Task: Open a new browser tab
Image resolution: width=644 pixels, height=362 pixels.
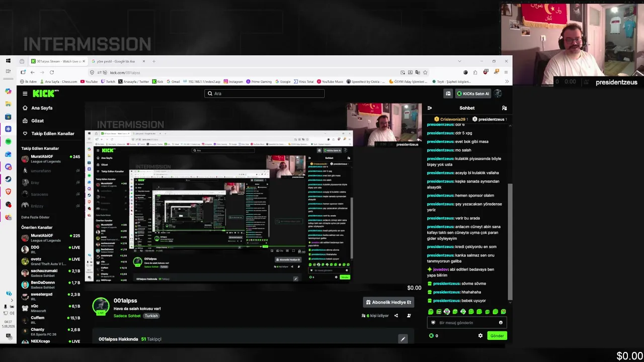Action: click(154, 61)
